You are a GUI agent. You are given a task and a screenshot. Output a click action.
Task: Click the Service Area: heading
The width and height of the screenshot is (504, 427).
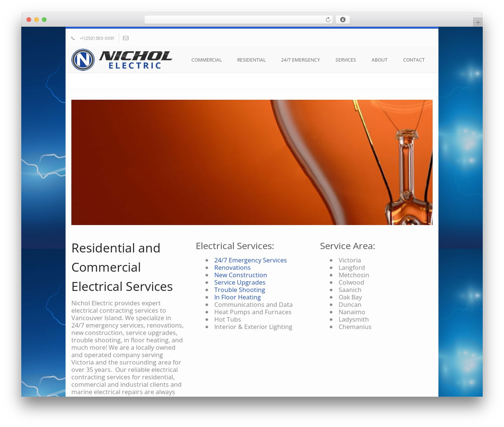click(347, 246)
